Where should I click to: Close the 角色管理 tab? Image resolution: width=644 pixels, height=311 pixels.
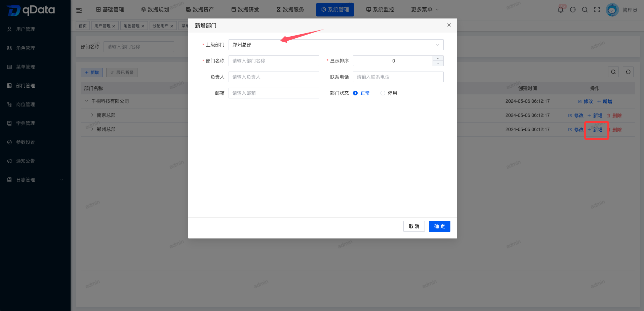pyautogui.click(x=143, y=26)
